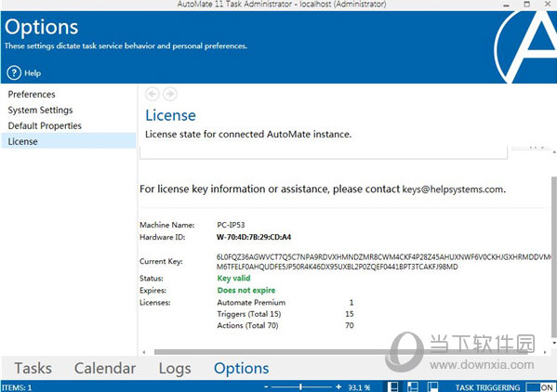
Task: Select second layout view icon in status bar
Action: point(413,387)
